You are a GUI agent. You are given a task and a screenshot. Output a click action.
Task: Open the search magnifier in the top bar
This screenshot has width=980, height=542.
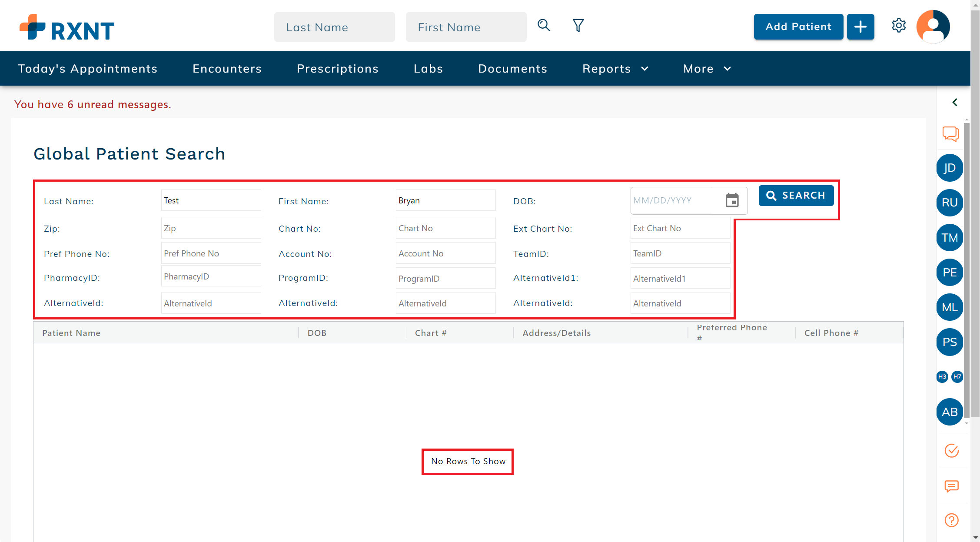point(544,26)
